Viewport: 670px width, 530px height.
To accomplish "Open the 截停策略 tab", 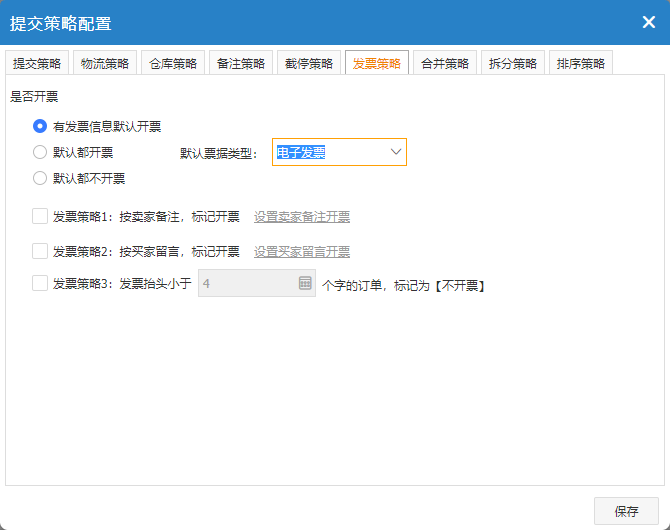I will pyautogui.click(x=309, y=63).
